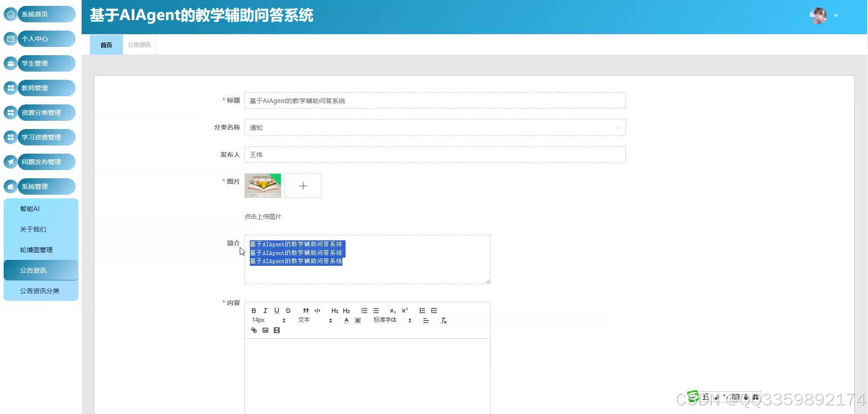Insert a video via the editor toolbar
Image resolution: width=868 pixels, height=414 pixels.
point(277,330)
